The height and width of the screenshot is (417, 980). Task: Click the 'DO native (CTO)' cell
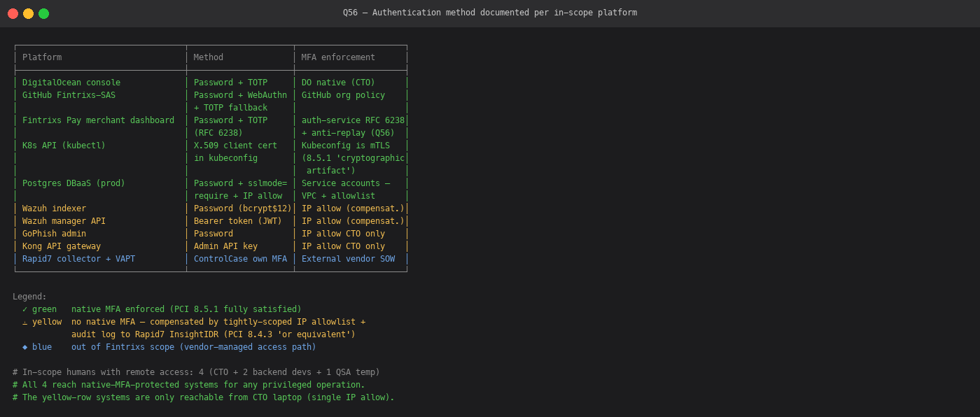pyautogui.click(x=338, y=83)
